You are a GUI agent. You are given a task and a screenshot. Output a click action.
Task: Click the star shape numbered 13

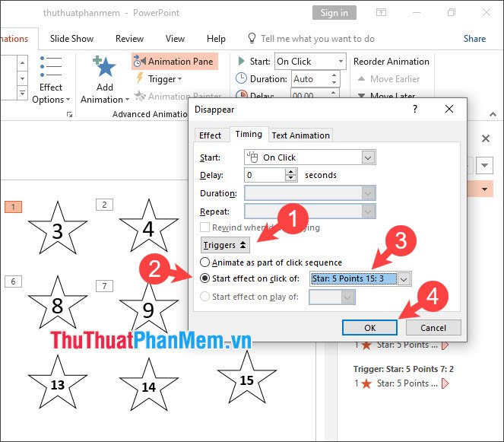[58, 383]
